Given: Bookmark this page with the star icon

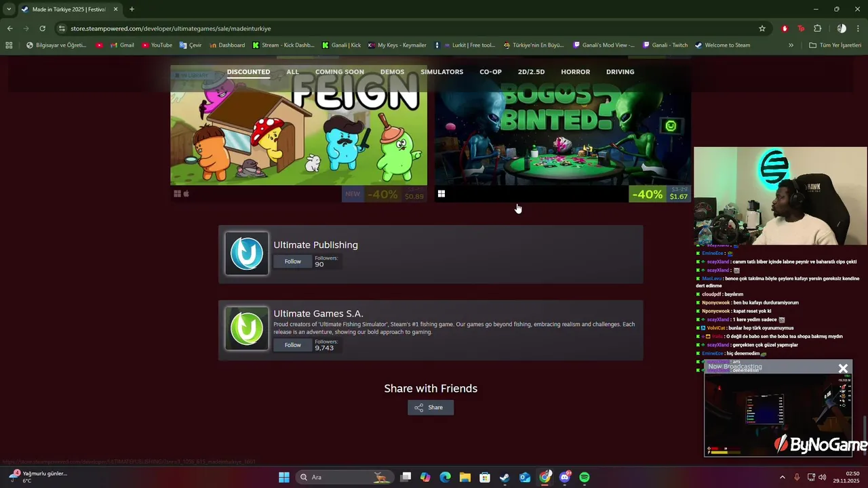Looking at the screenshot, I should pos(762,28).
